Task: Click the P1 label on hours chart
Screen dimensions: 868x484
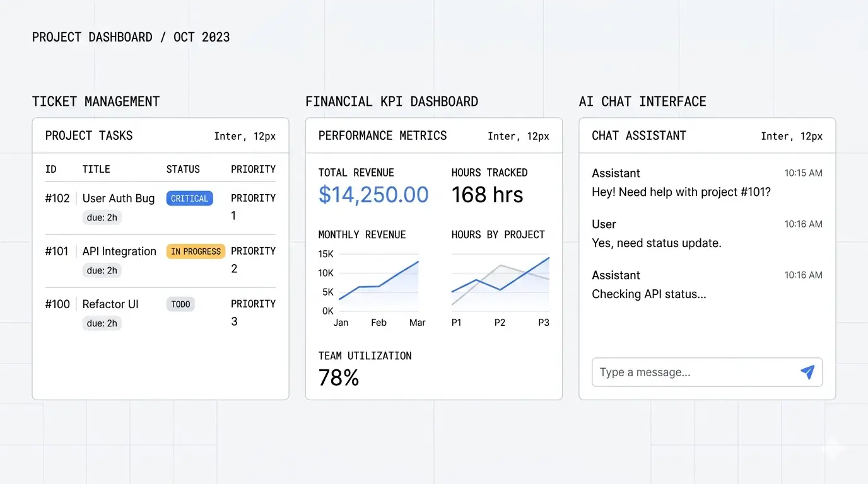Action: (x=457, y=323)
